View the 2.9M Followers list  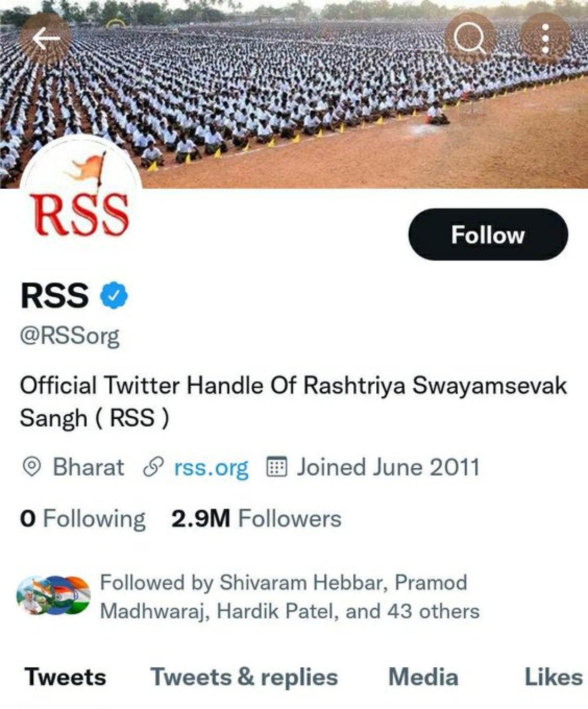(x=256, y=519)
